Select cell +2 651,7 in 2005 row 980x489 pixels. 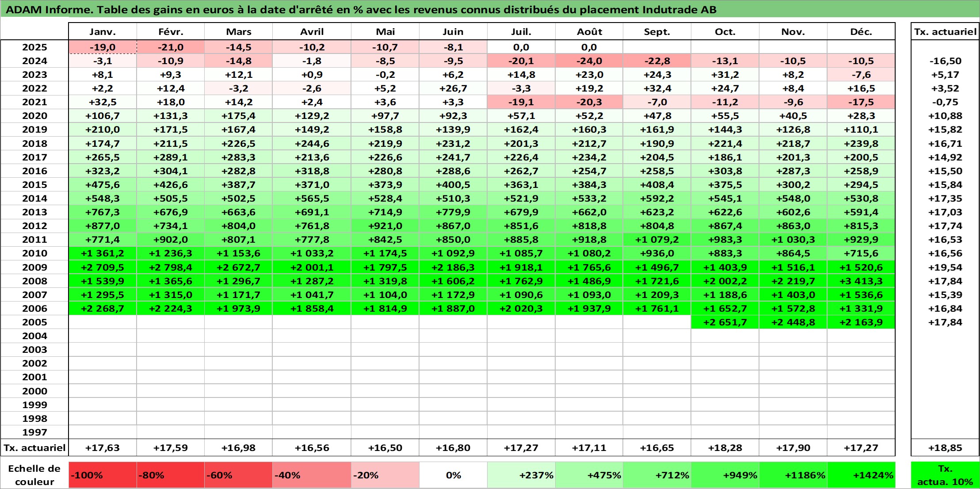[x=725, y=322]
